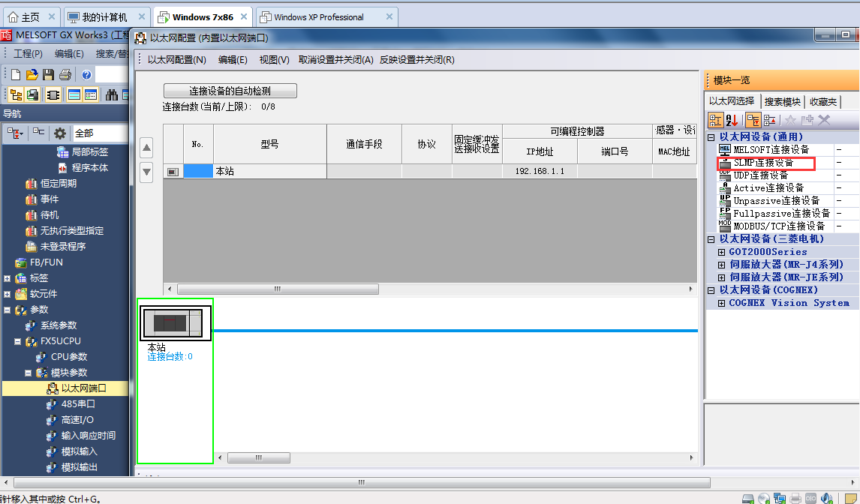
Task: Click the connection destination computer icon
Action: click(32, 95)
